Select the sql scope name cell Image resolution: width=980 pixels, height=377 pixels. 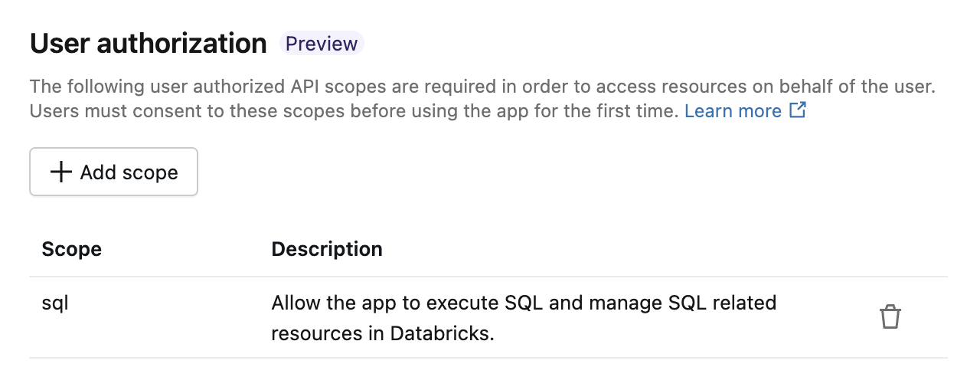55,303
